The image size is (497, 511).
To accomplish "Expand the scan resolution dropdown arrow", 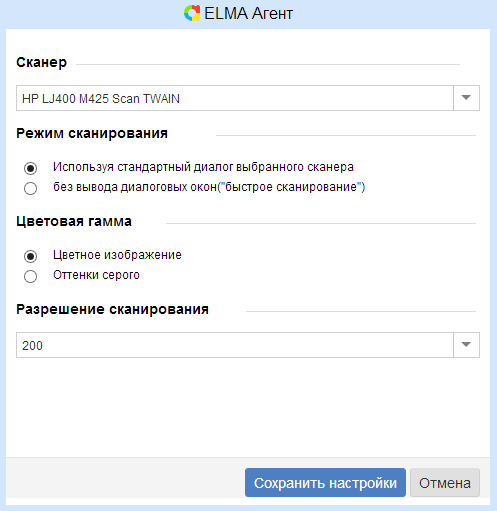I will (x=466, y=345).
